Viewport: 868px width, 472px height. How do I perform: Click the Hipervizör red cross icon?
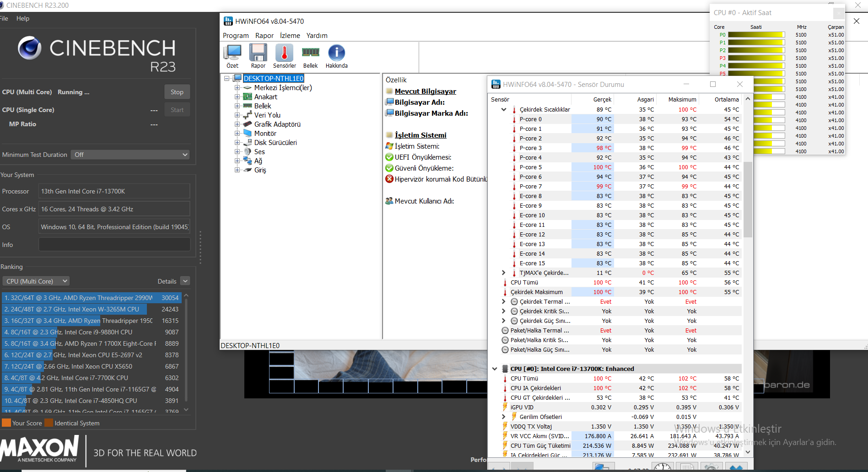click(389, 179)
